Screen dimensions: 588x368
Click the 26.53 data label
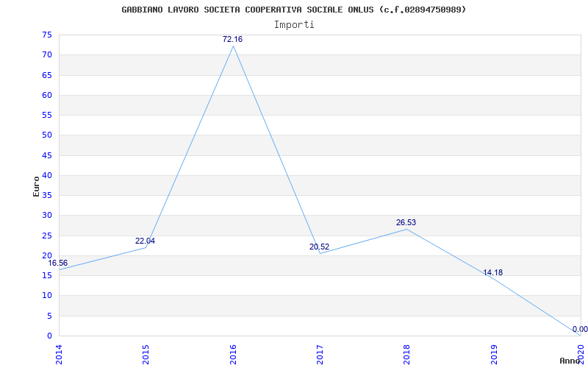point(406,223)
